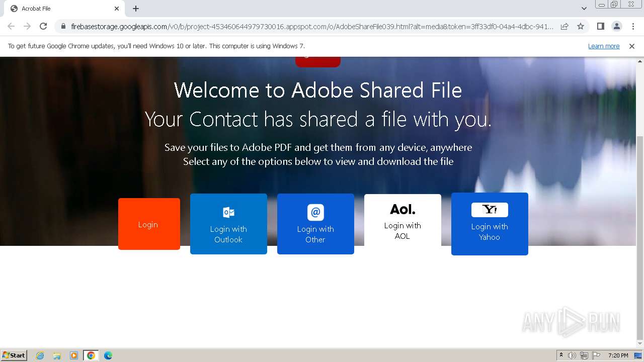The width and height of the screenshot is (644, 362).
Task: Show hidden system tray icons
Action: (561, 355)
